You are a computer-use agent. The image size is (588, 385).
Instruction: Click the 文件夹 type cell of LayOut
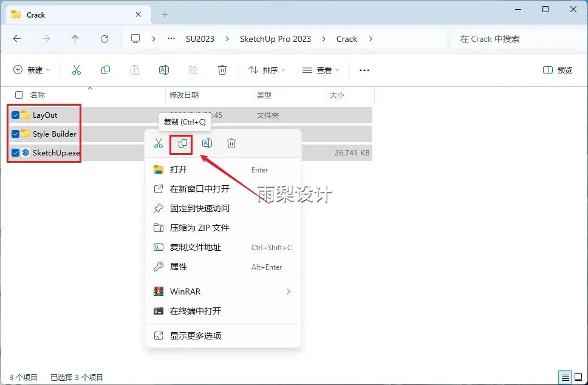(268, 115)
